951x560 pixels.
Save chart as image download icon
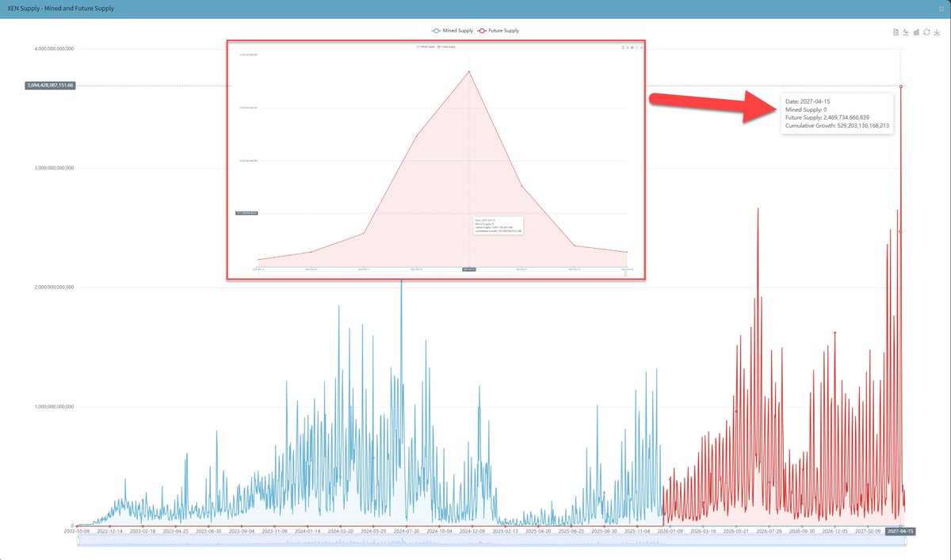[x=937, y=32]
